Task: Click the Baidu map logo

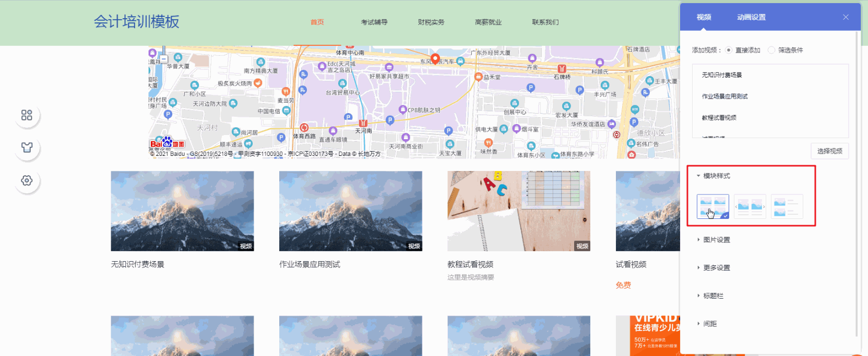Action: pos(167,143)
